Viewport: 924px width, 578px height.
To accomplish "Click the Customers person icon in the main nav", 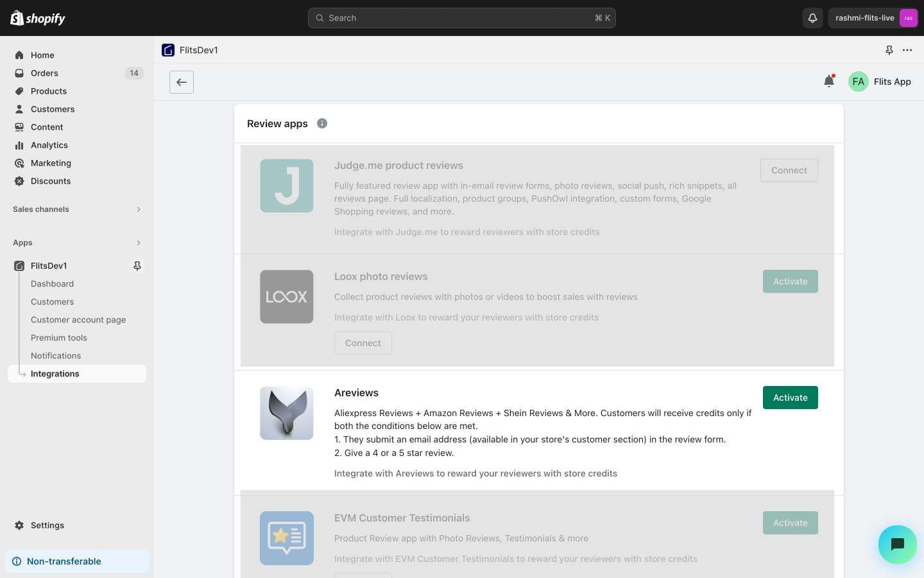I will (19, 109).
